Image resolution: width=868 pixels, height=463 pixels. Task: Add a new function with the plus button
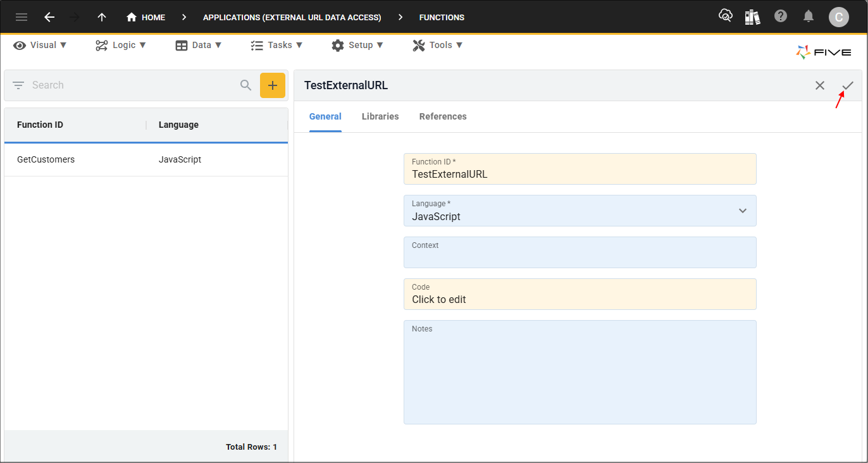[x=273, y=85]
